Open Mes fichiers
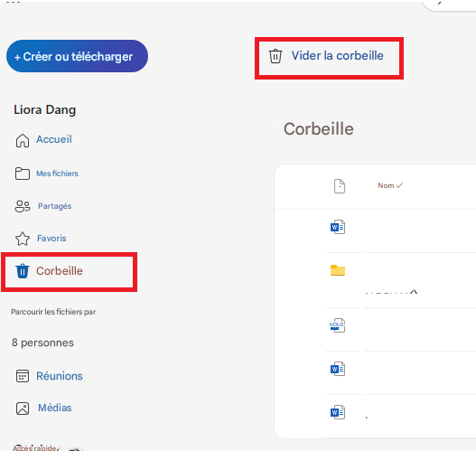 click(57, 174)
